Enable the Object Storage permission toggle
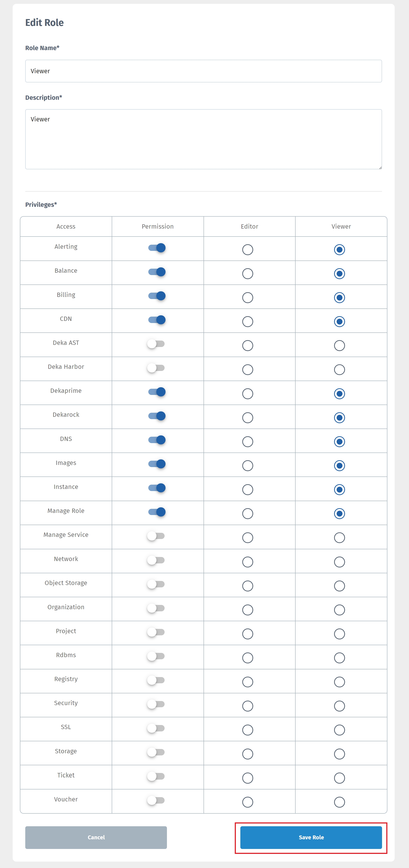This screenshot has height=868, width=409. (156, 584)
